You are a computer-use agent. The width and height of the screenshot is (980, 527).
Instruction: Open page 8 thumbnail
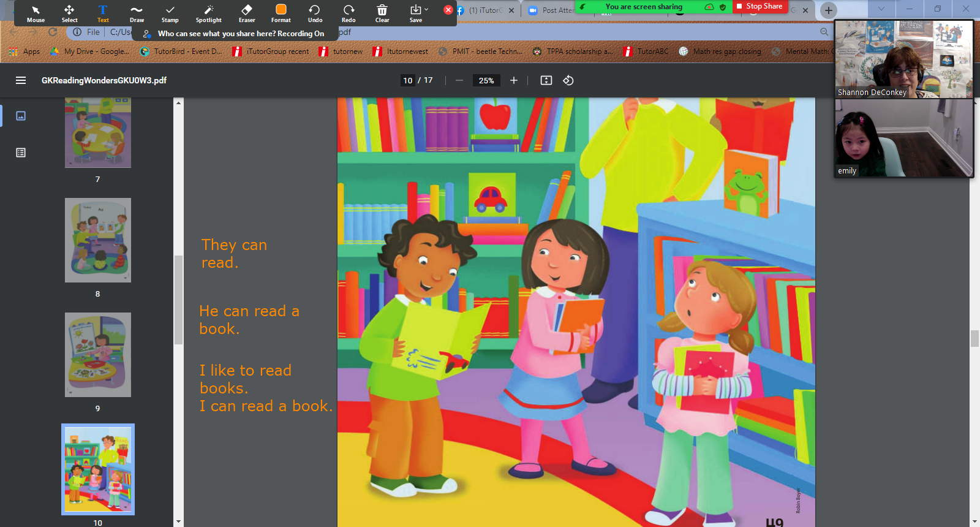click(98, 240)
